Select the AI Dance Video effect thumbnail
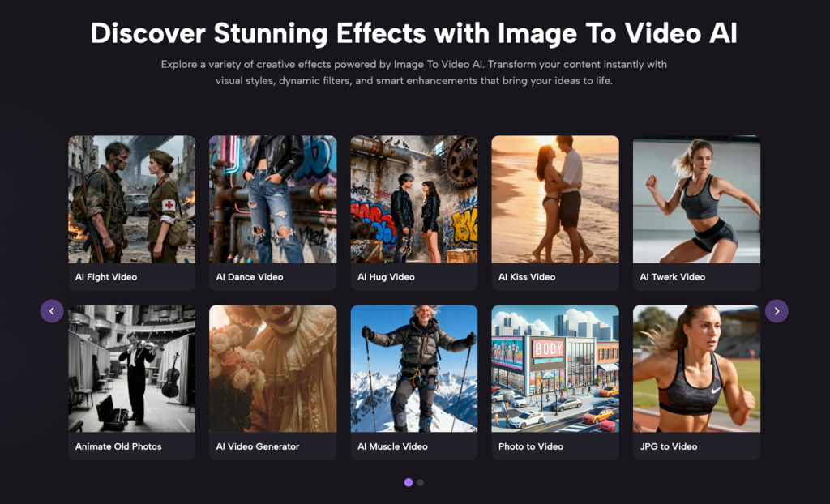830x504 pixels. pos(272,199)
